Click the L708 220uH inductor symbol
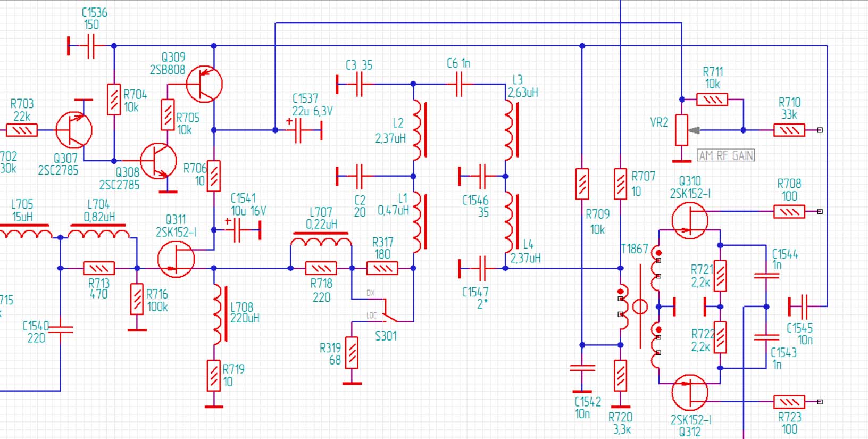The image size is (868, 439). tap(218, 314)
